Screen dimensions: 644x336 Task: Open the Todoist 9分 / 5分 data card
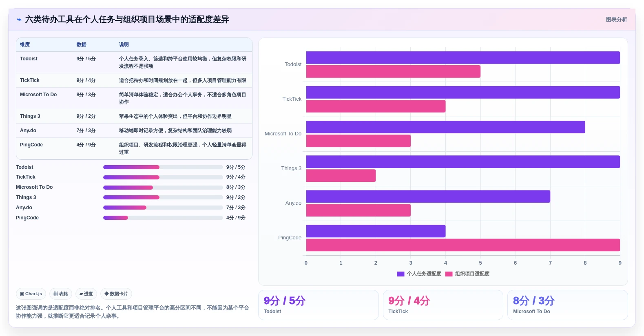(318, 305)
